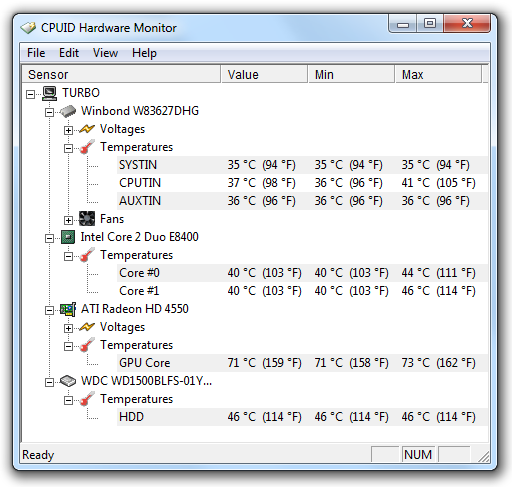Click the WDC hard drive icon
The height and width of the screenshot is (487, 512).
68,381
